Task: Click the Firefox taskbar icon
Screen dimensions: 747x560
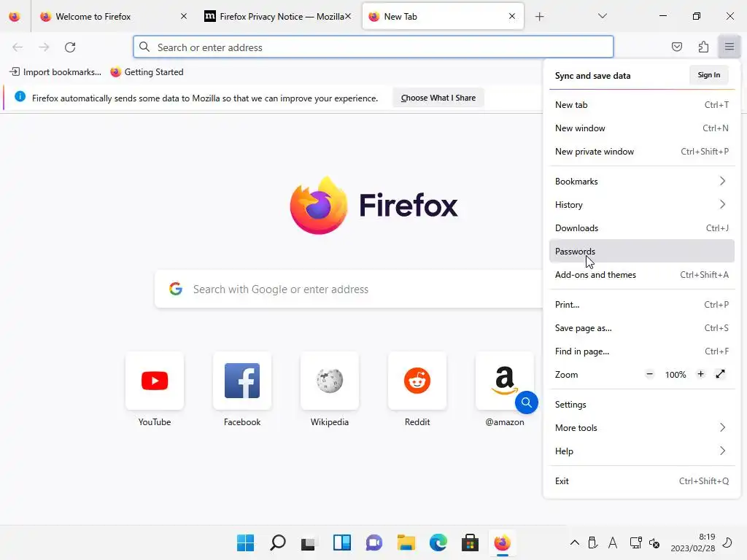Action: 502,542
